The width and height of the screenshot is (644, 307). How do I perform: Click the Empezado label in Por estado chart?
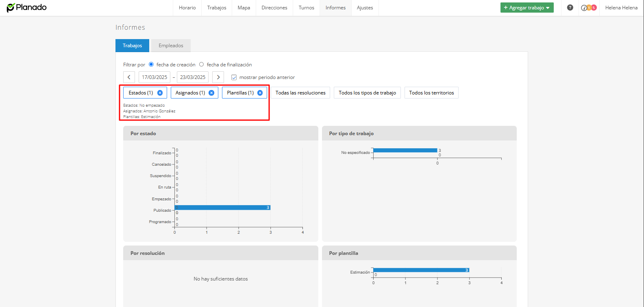161,199
